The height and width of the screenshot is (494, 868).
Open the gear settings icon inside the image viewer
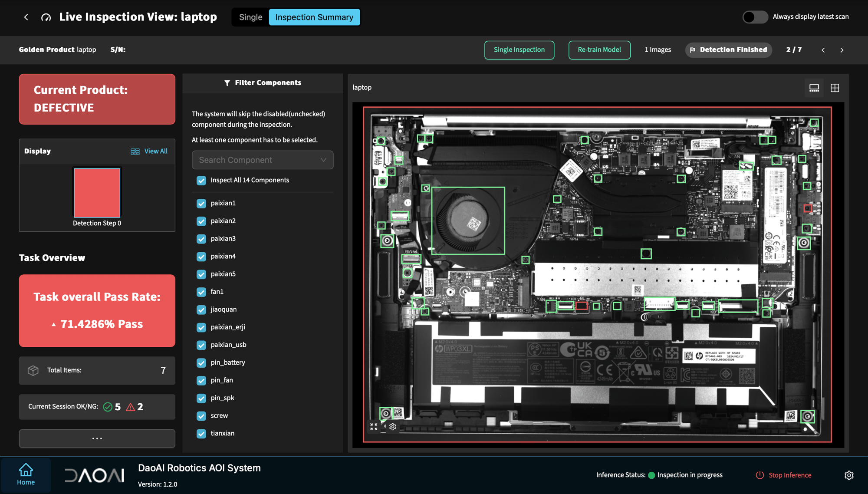pos(392,427)
